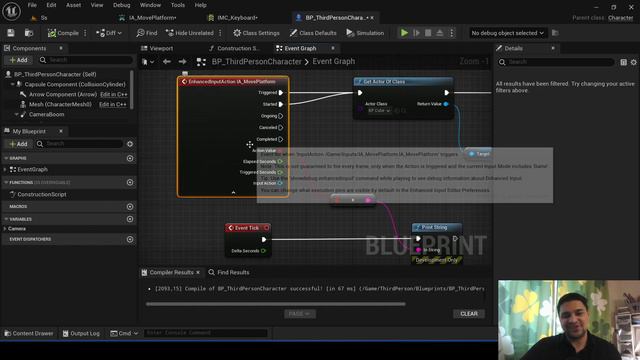
Task: Open Class Defaults
Action: (313, 33)
